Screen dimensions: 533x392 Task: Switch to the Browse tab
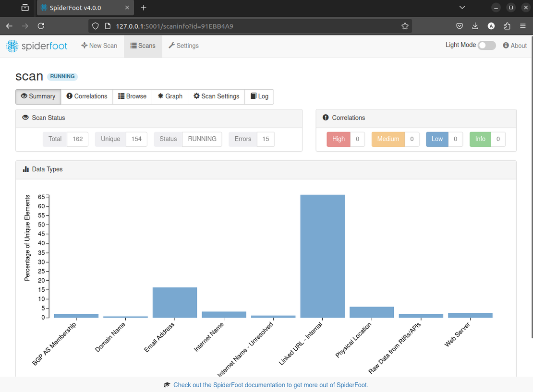[x=133, y=96]
